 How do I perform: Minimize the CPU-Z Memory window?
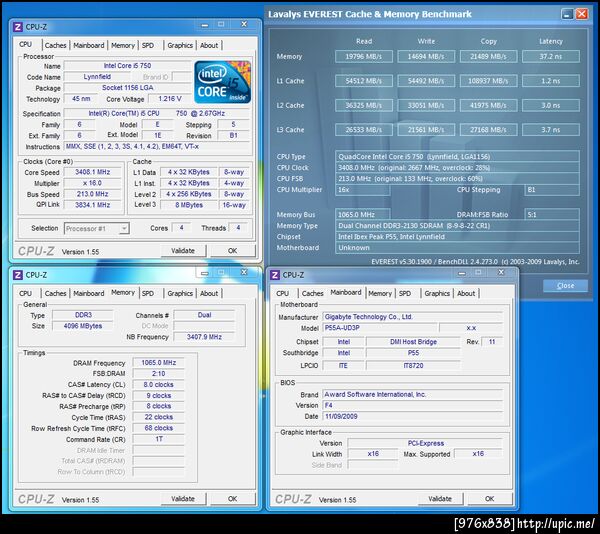(x=205, y=273)
